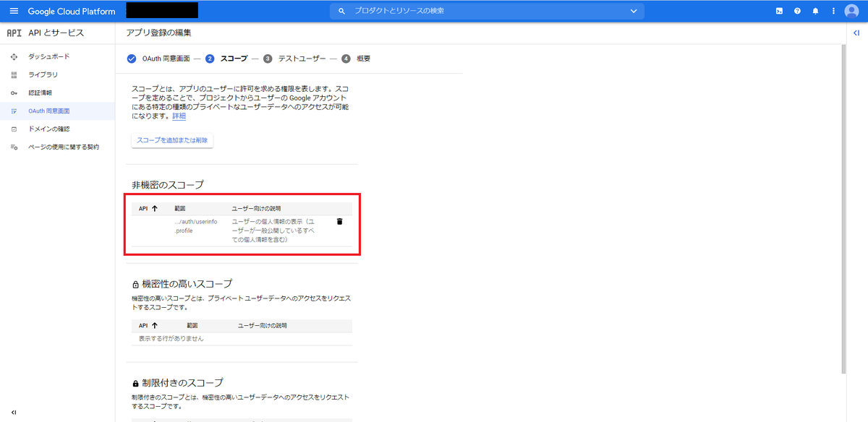Click the 認証情報 key icon

[14, 92]
